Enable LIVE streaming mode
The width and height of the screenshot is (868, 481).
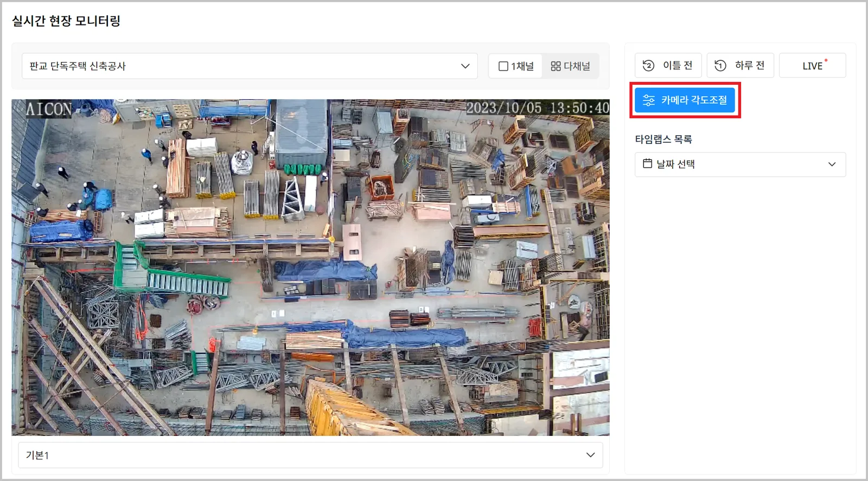point(812,66)
